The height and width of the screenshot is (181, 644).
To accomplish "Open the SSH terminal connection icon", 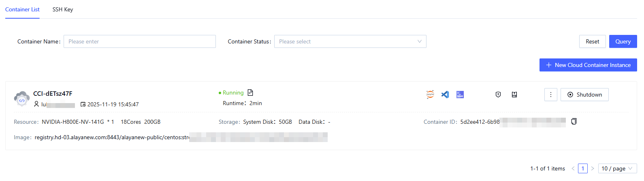I will [x=460, y=95].
